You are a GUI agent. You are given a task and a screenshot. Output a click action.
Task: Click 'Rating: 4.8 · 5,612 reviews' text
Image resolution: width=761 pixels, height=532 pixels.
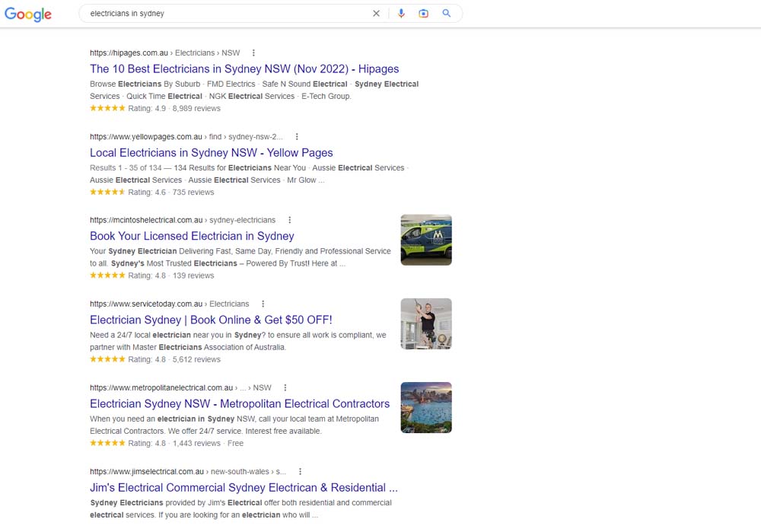174,360
